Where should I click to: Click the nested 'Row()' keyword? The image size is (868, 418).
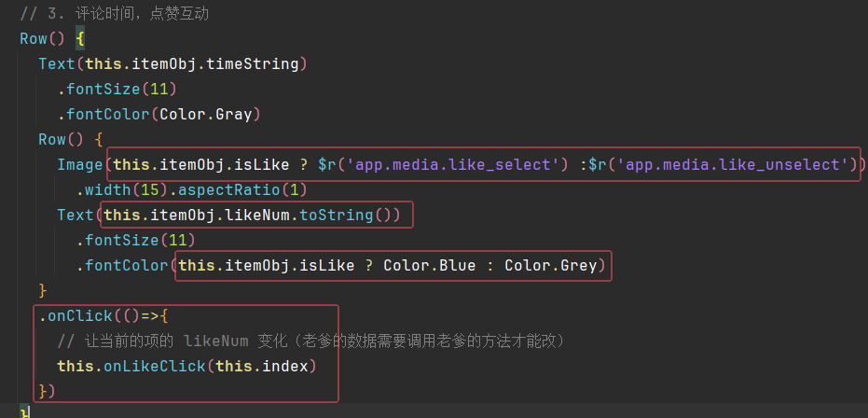pos(52,139)
